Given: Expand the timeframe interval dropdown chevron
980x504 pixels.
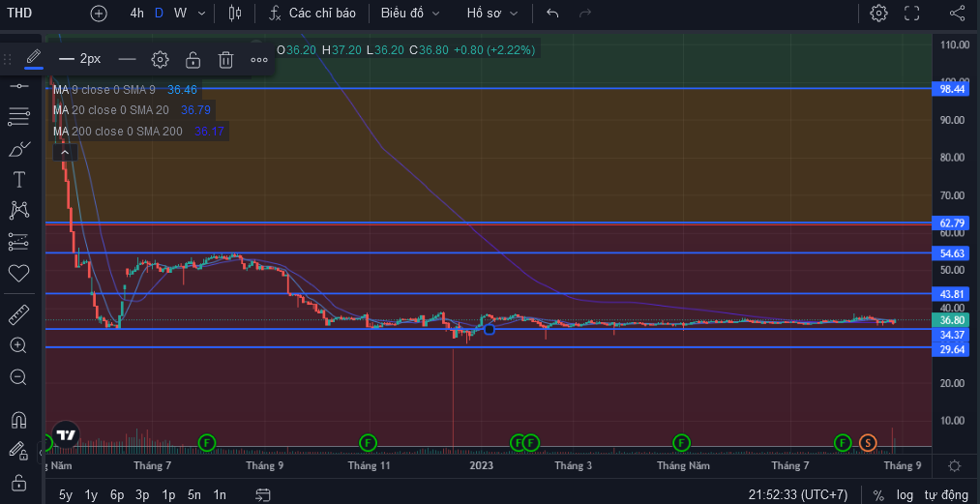Looking at the screenshot, I should click(x=201, y=14).
